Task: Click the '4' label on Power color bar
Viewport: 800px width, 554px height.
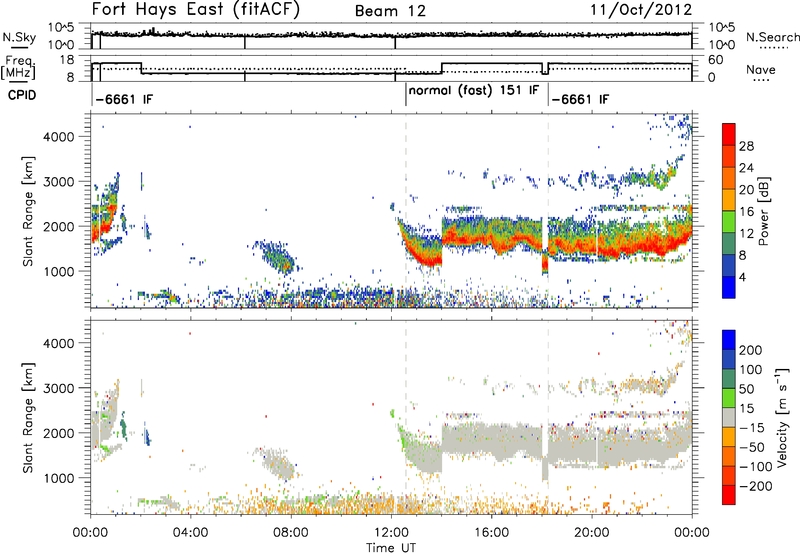Action: pos(743,277)
